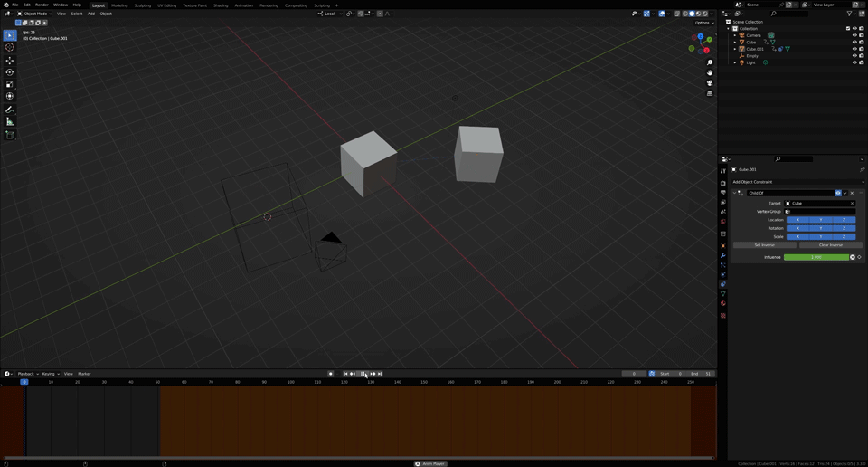Open the Object properties tab
Viewport: 868px width, 467px height.
tap(723, 245)
